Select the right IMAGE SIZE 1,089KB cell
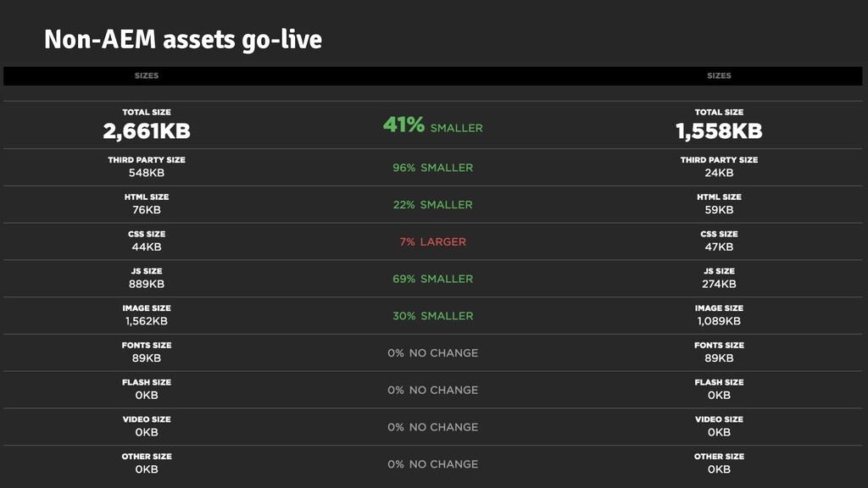This screenshot has width=868, height=488. pos(719,315)
